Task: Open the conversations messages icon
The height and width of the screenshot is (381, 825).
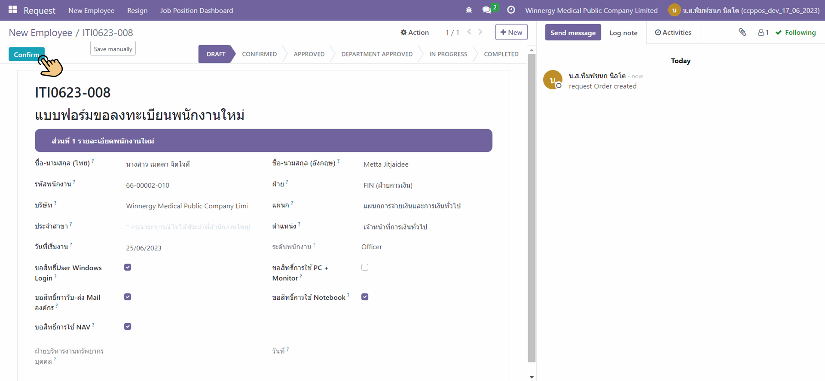Action: tap(486, 11)
